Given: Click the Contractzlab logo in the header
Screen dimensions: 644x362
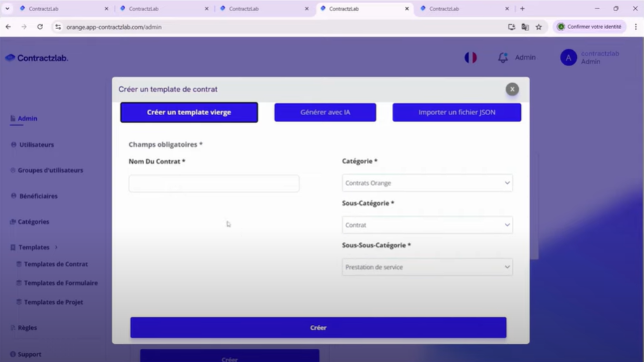Looking at the screenshot, I should (36, 58).
